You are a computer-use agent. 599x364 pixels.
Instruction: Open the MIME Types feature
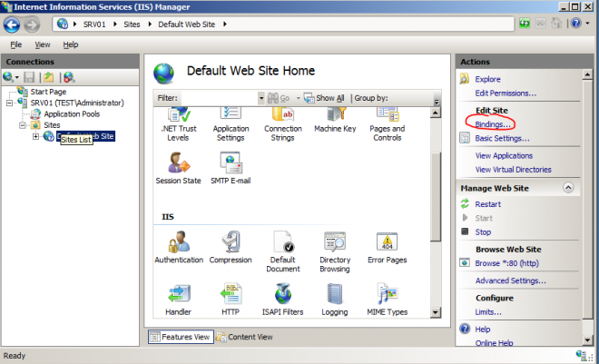click(x=387, y=300)
